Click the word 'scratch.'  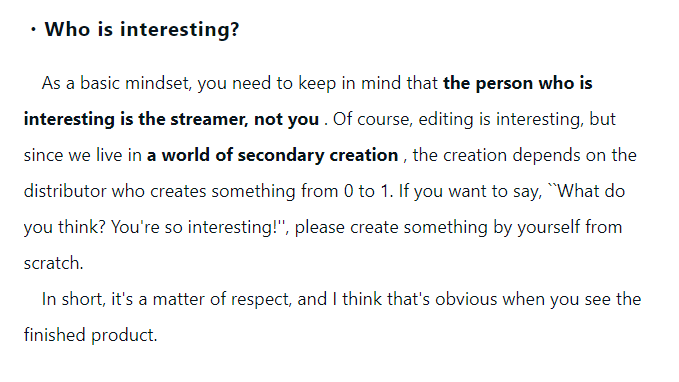click(53, 263)
